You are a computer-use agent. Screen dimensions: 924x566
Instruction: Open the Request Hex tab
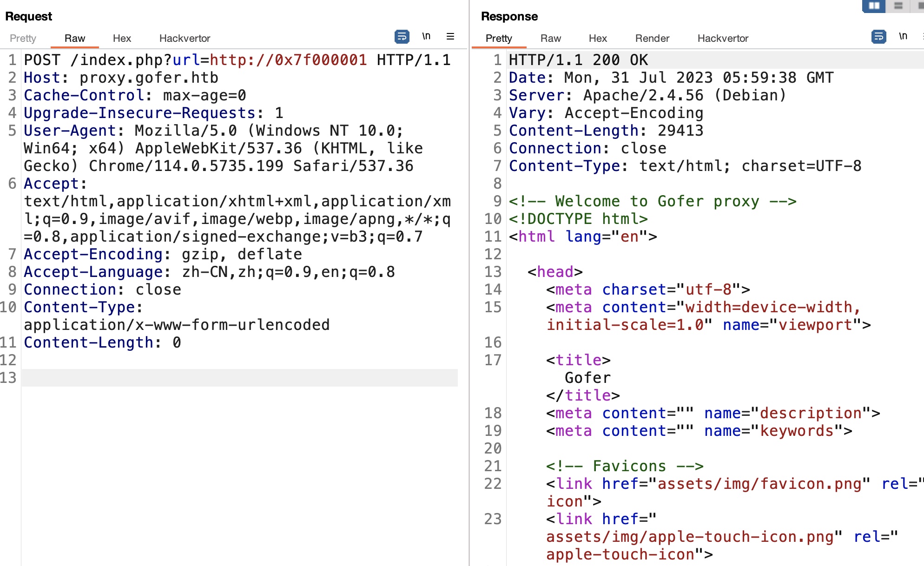(122, 38)
